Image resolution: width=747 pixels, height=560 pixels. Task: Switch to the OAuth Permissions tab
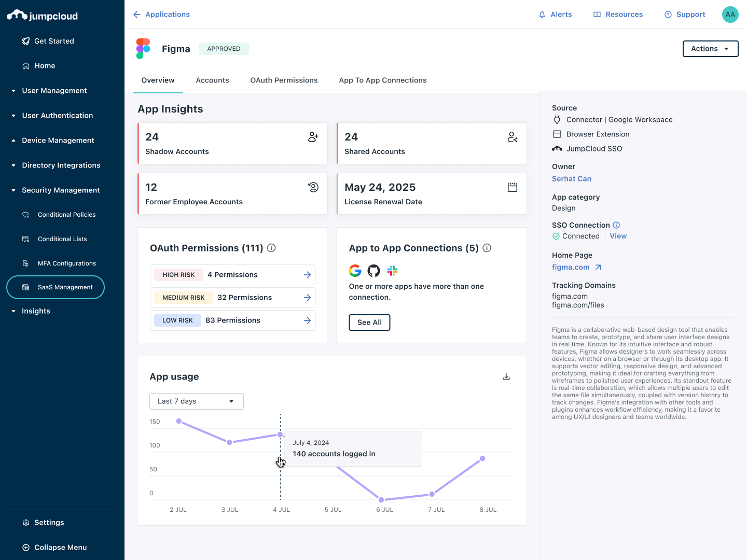284,80
